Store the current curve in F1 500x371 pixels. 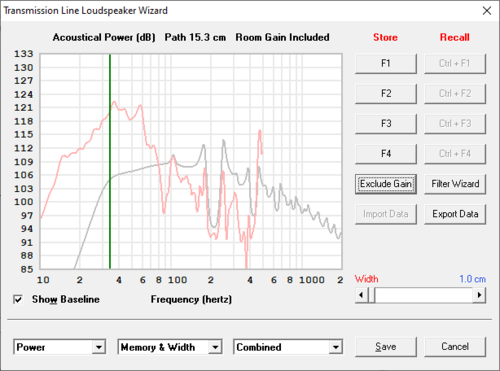(386, 63)
